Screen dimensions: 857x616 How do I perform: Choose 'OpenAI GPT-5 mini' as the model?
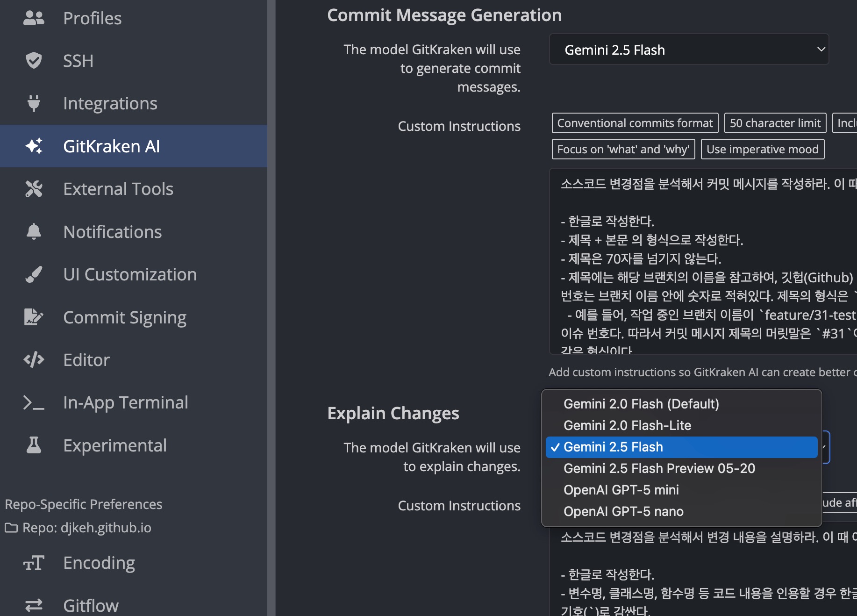621,490
